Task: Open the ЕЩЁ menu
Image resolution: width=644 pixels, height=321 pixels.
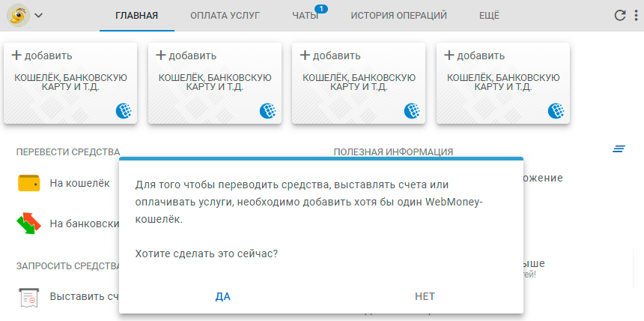Action: coord(488,15)
